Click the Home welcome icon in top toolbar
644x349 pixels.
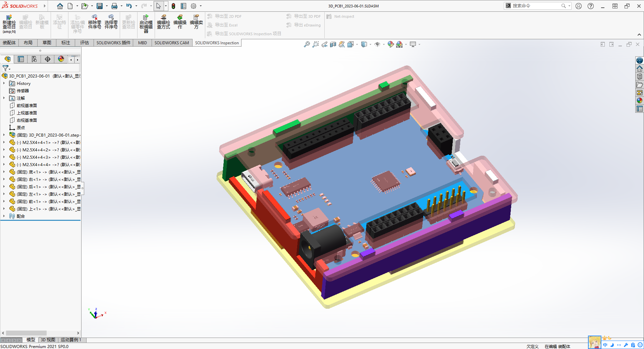[x=60, y=6]
